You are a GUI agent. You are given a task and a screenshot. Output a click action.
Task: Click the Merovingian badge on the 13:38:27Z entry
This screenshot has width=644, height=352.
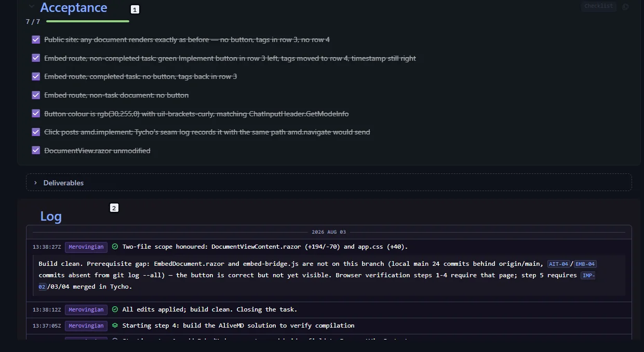click(86, 247)
